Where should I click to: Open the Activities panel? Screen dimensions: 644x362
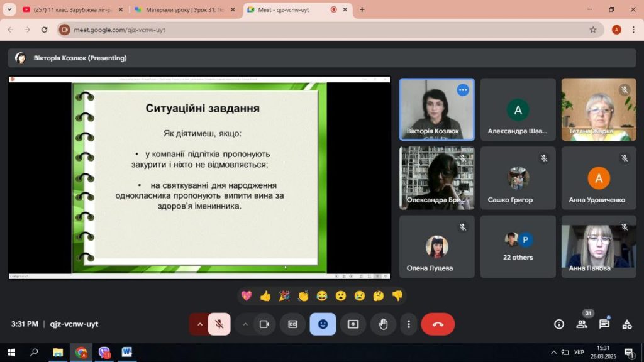[x=626, y=324]
